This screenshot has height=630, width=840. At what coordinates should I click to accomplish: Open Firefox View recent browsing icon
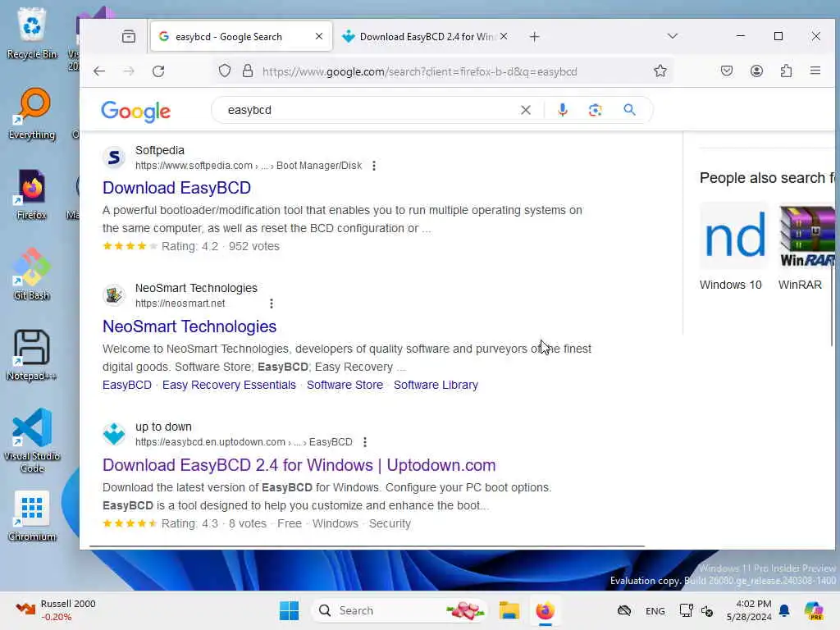click(129, 36)
